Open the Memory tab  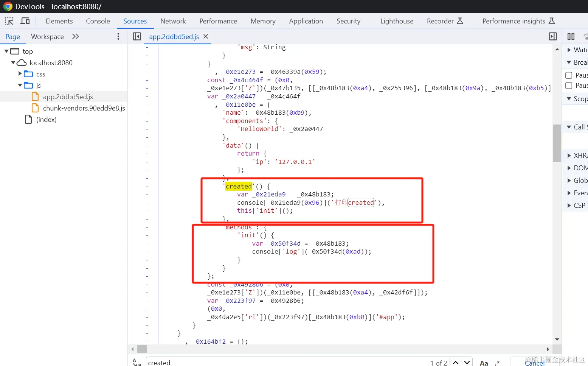pos(263,21)
